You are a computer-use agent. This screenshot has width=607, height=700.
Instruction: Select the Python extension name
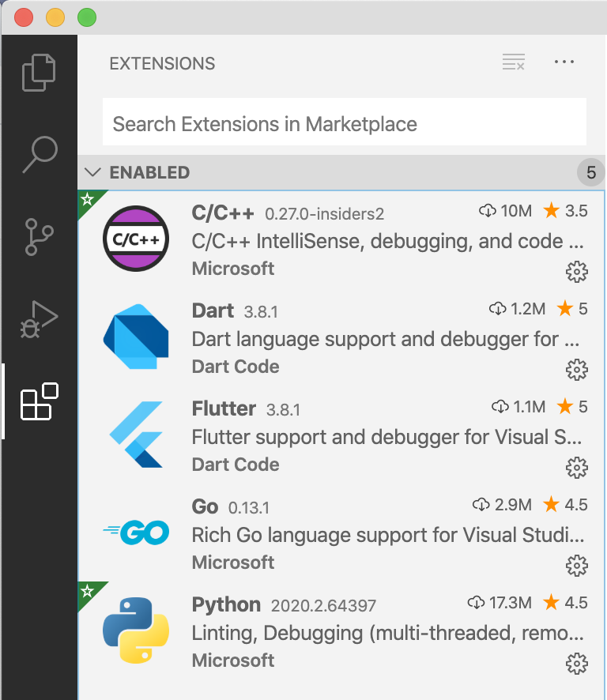click(x=226, y=604)
